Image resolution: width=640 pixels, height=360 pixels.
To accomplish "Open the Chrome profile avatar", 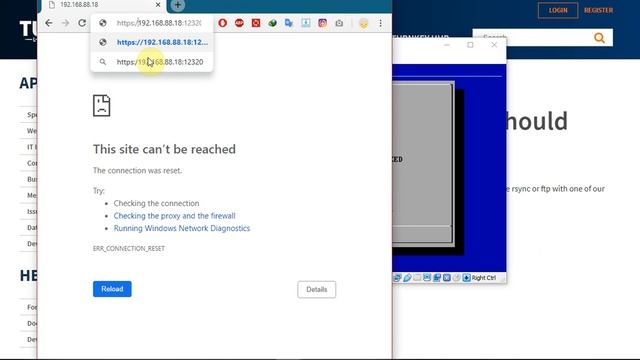I will 364,23.
